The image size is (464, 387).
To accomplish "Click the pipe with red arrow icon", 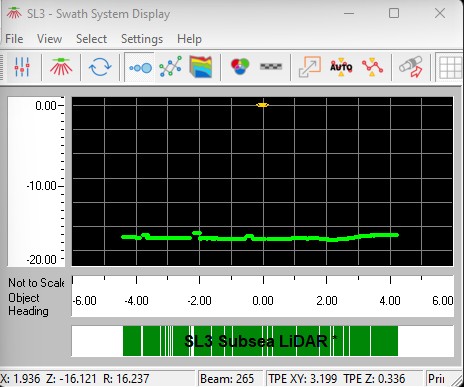I will coord(411,67).
